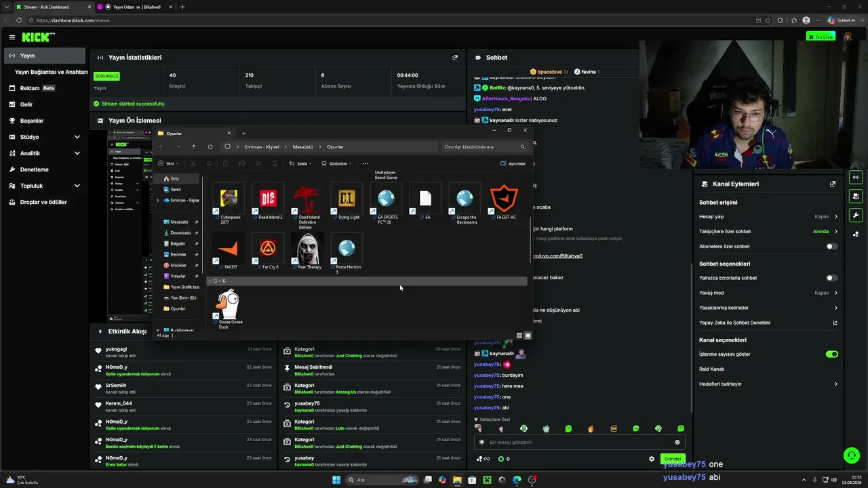Open the Hesap yaşı setting
This screenshot has width=868, height=488.
[768, 217]
